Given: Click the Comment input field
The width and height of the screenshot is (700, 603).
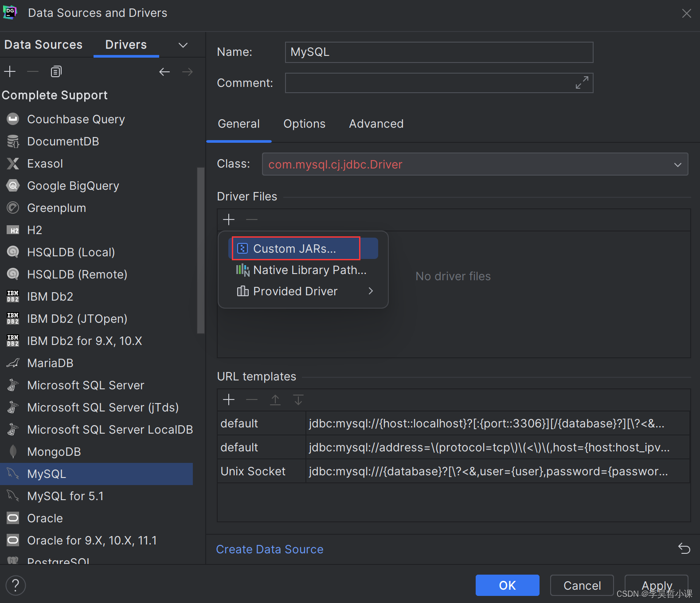Looking at the screenshot, I should click(439, 83).
